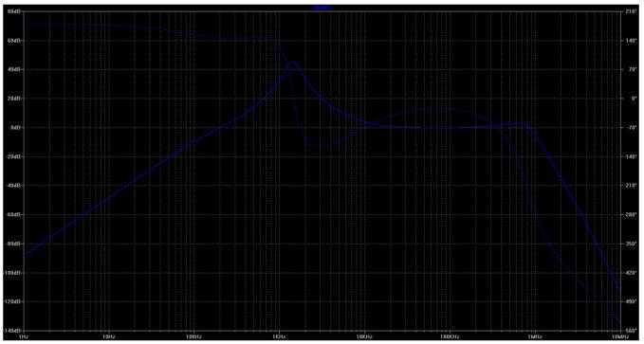Image resolution: width=644 pixels, height=344 pixels.
Task: Click the 1MHz label on frequency axis
Action: pos(534,337)
